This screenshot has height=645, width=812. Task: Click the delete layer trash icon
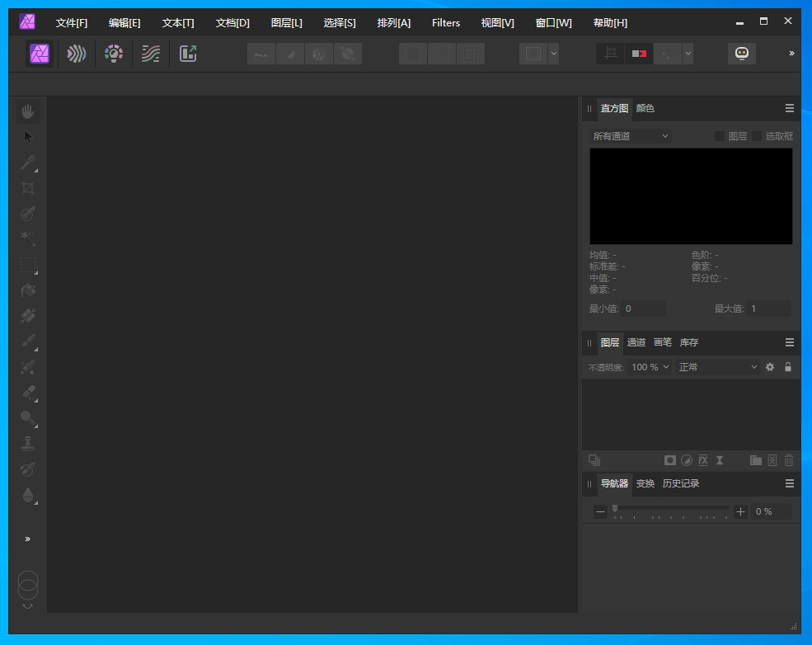789,460
